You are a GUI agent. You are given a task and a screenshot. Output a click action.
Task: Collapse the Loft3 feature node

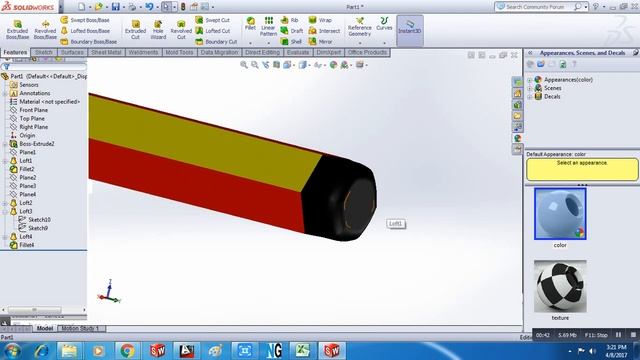tap(5, 211)
